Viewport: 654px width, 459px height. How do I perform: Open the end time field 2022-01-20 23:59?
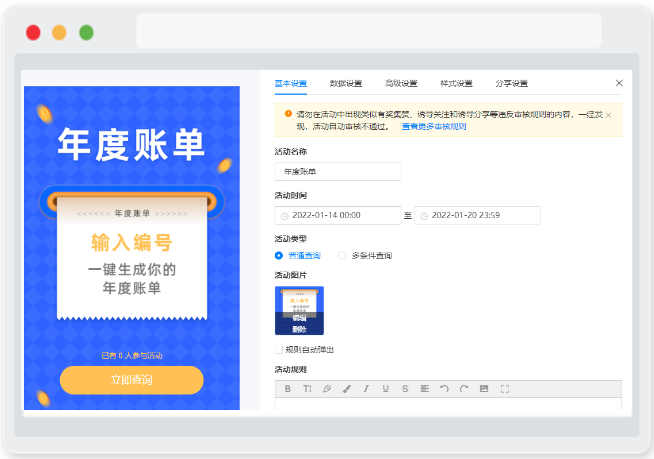(477, 215)
